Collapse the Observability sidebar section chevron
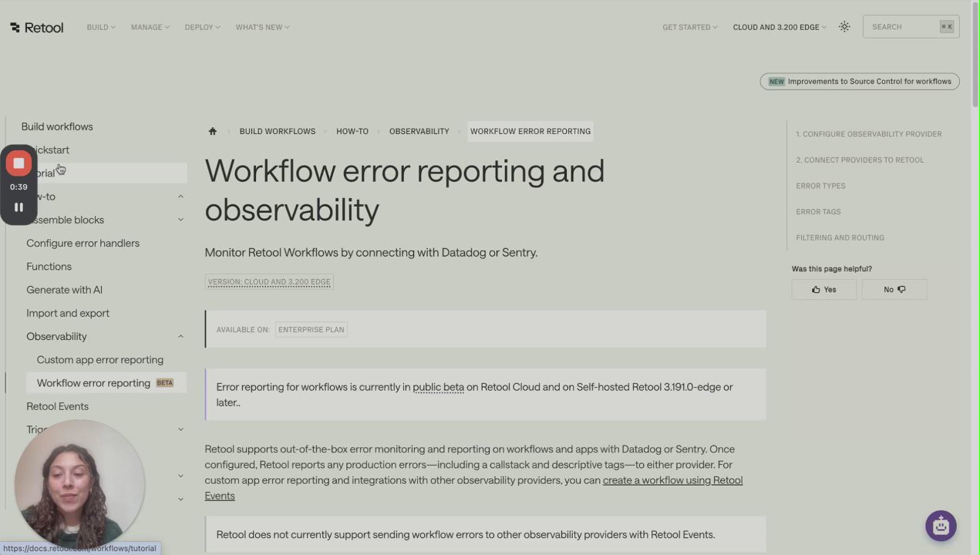 (x=180, y=336)
